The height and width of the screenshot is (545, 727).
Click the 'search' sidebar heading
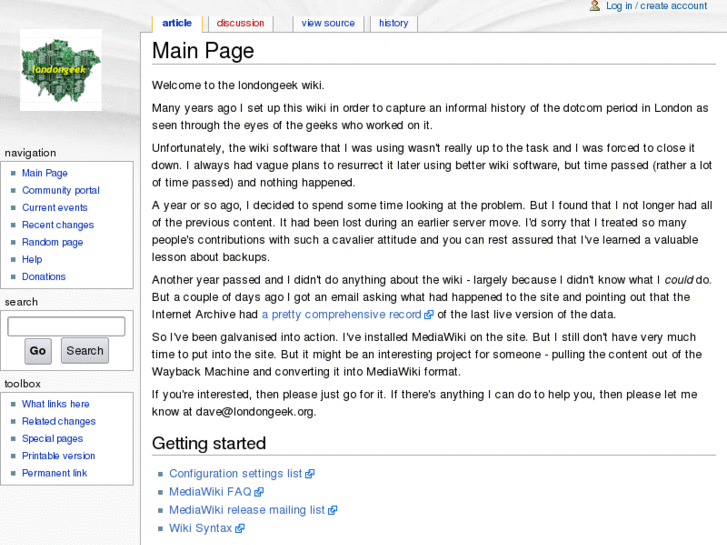(x=21, y=302)
